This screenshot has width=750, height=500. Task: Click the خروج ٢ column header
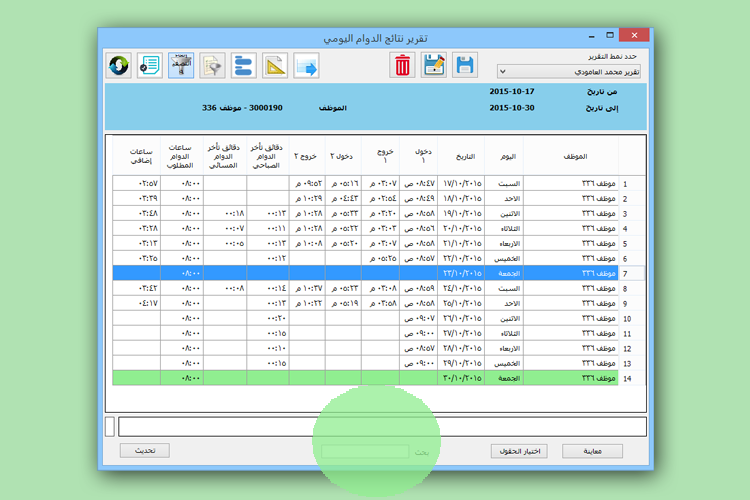(307, 156)
